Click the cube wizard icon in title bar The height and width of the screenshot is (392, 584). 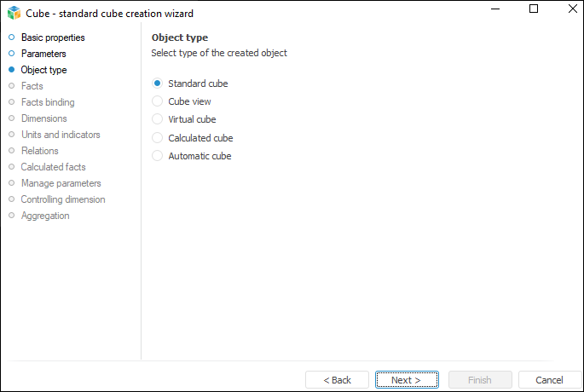coord(13,13)
